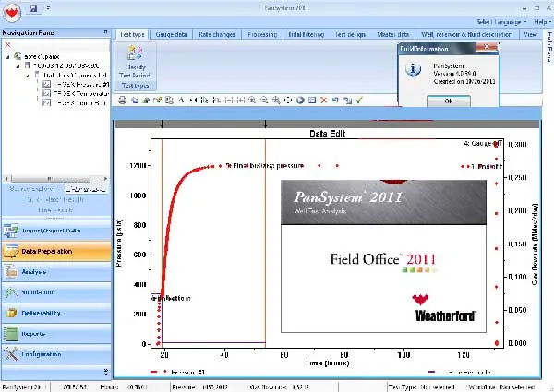Click the 'Final buildup pressure' plot annotation
The height and width of the screenshot is (392, 554).
pos(265,165)
